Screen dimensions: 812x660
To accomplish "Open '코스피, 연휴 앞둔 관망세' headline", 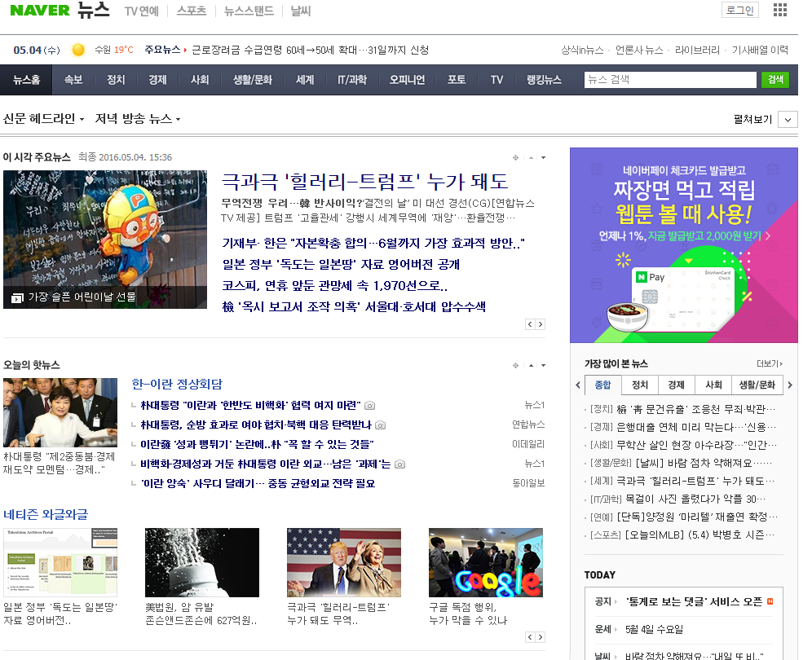I will point(335,286).
